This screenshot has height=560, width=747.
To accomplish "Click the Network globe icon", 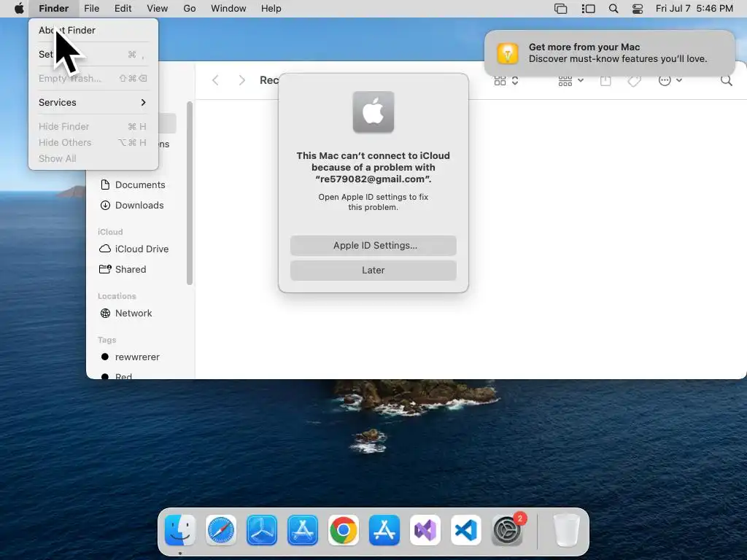I will coord(105,314).
